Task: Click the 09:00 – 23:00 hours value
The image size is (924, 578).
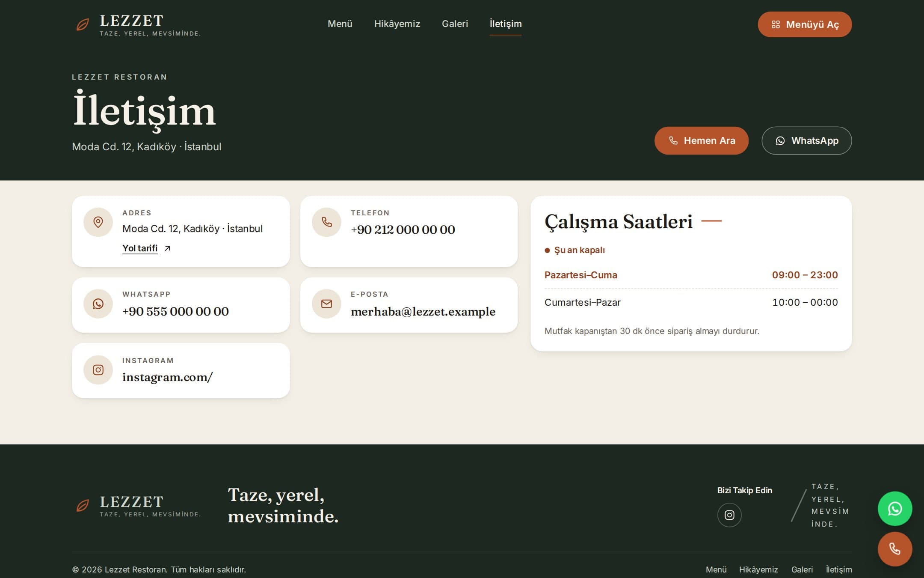Action: pos(805,275)
